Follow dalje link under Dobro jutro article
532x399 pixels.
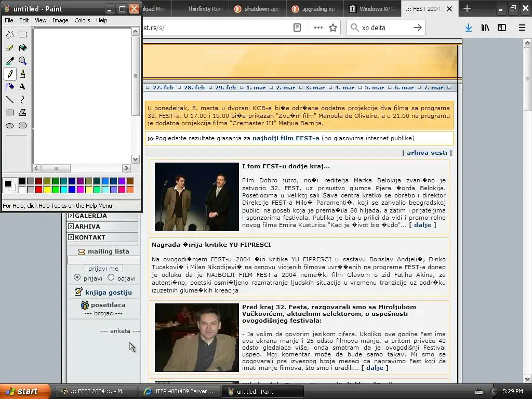point(422,225)
